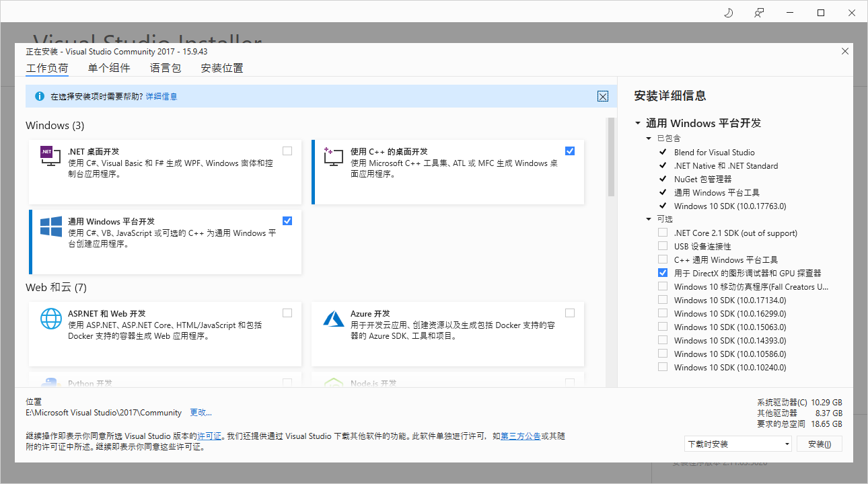The height and width of the screenshot is (484, 868).
Task: Switch to the 工作负荷 tab
Action: (x=47, y=69)
